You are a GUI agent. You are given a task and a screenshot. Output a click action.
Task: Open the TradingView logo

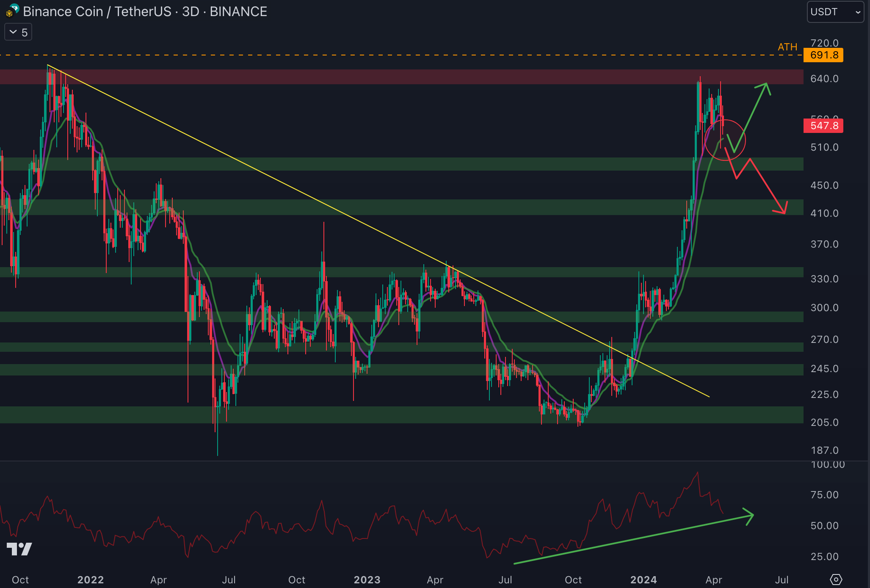pos(19,549)
